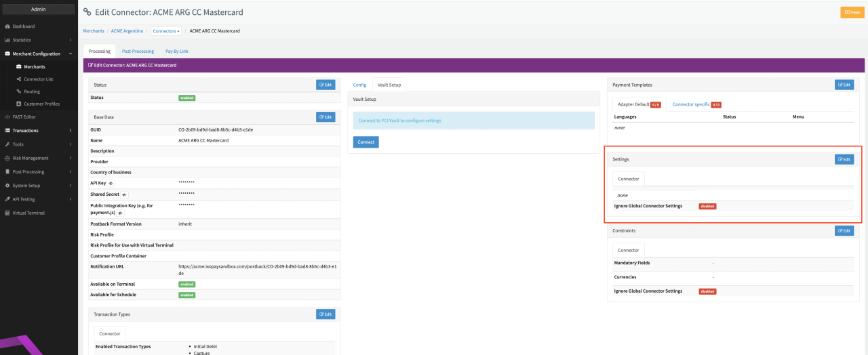Click the Connect button in Vault Setup
The height and width of the screenshot is (355, 868).
point(366,142)
